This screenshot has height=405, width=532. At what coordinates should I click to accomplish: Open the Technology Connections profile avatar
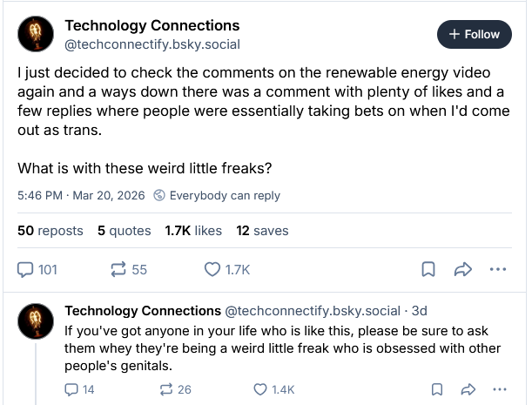click(x=36, y=34)
